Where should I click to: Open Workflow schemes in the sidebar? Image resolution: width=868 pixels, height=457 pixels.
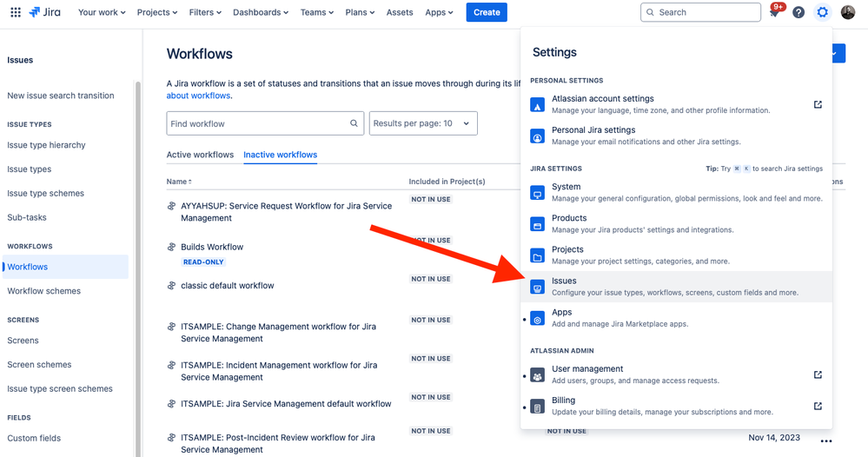point(43,291)
